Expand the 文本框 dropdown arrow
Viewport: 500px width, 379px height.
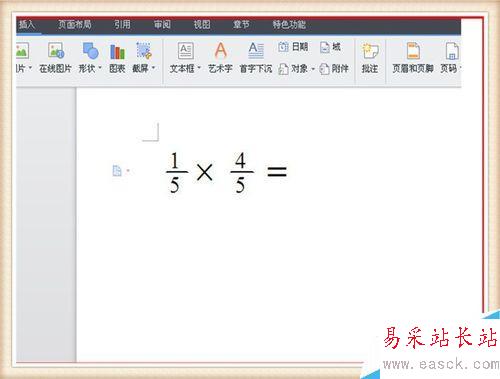pyautogui.click(x=199, y=68)
